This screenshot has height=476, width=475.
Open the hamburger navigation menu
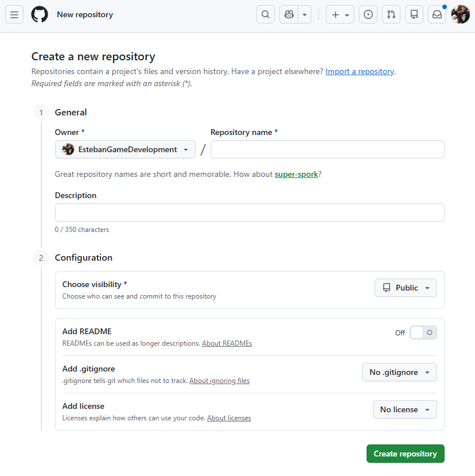pos(14,15)
